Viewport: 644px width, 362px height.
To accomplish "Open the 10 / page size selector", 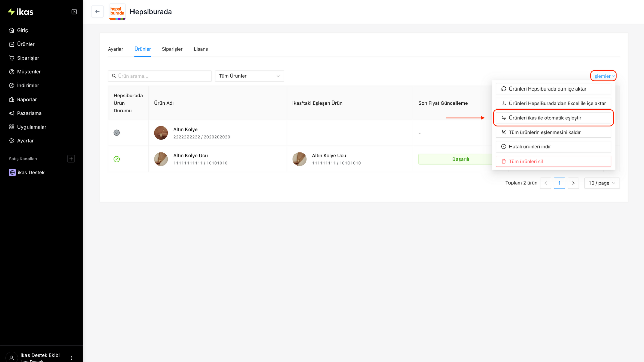I will pyautogui.click(x=602, y=183).
